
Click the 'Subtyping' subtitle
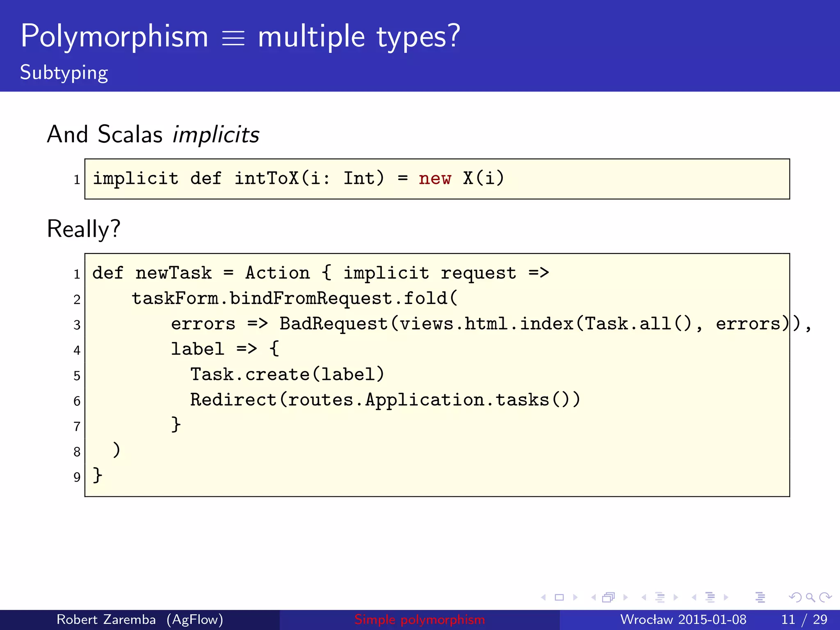[x=64, y=73]
